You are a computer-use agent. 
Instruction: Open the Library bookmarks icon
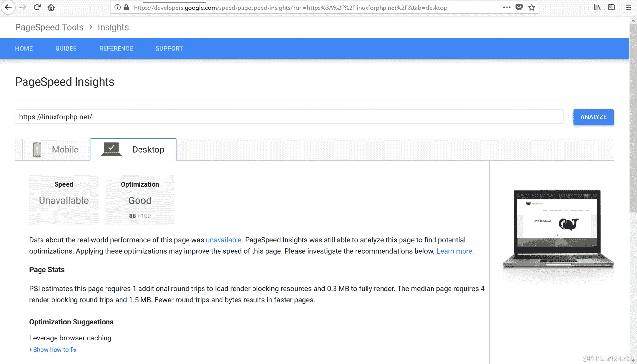tap(597, 7)
